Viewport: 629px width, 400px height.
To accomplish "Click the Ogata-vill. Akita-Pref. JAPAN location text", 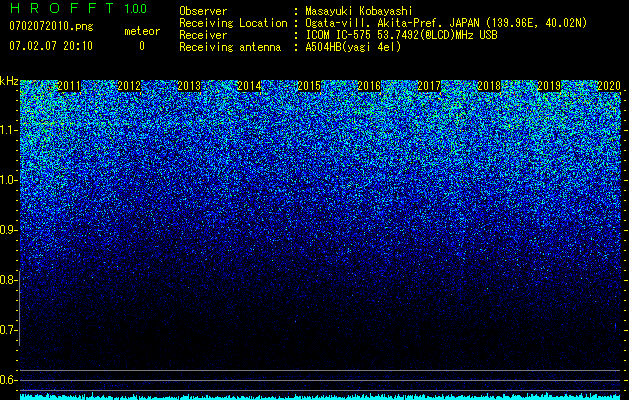I will (x=446, y=23).
